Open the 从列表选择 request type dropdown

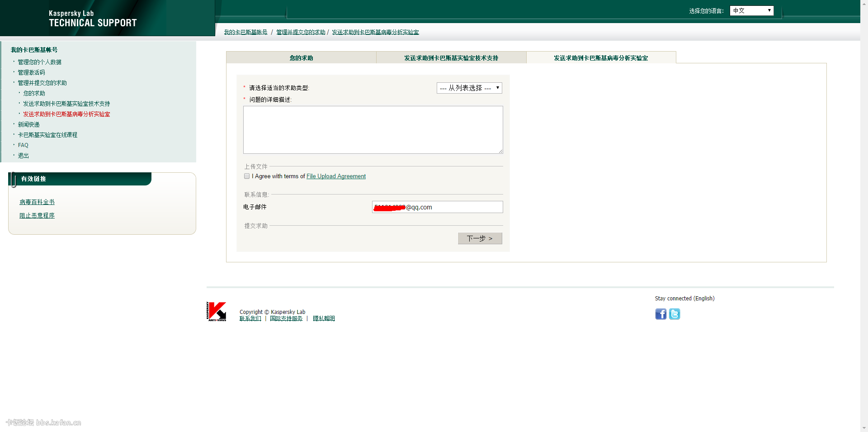[x=469, y=88]
